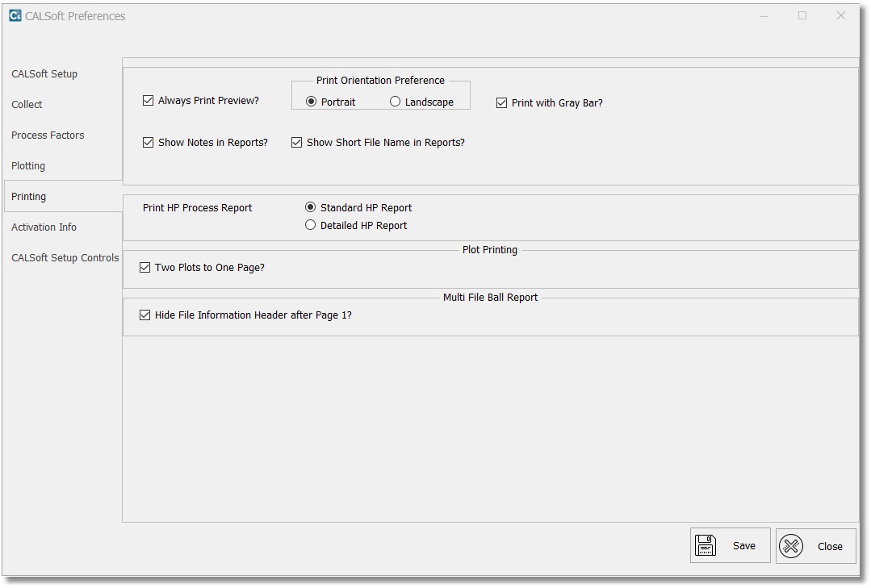Close window using title bar X
Viewport: 871px width, 588px height.
[x=841, y=16]
